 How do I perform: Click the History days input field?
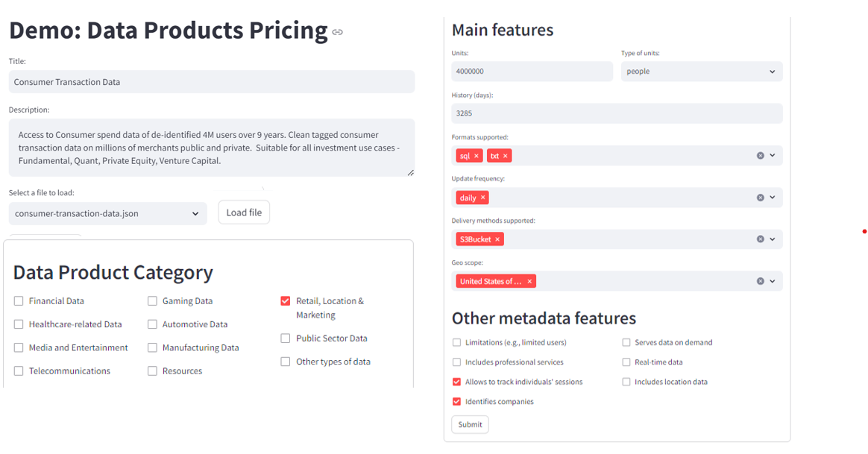(x=616, y=113)
